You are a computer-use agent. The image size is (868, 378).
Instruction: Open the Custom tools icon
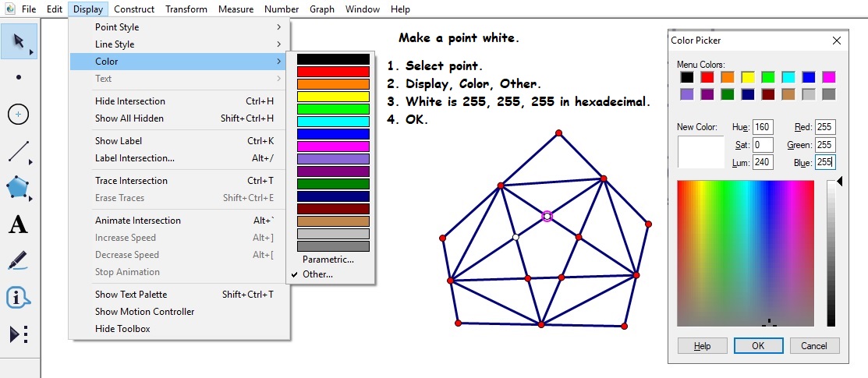[19, 334]
